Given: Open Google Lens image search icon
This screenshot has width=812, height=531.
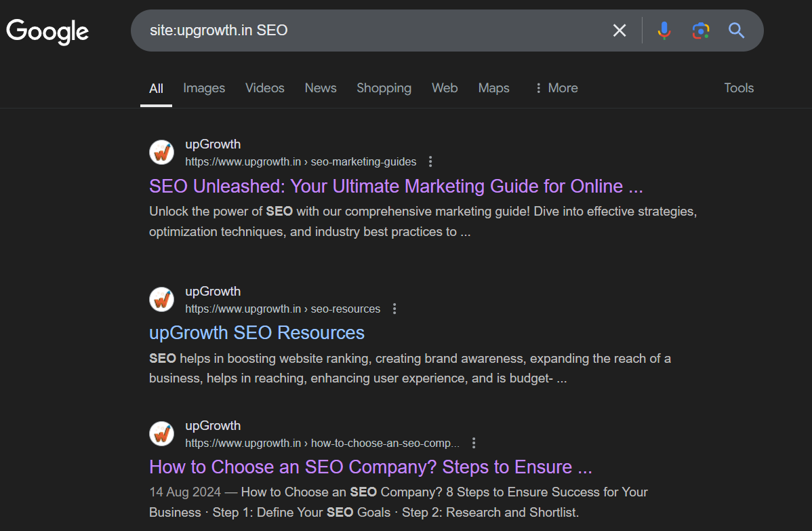Looking at the screenshot, I should [701, 31].
